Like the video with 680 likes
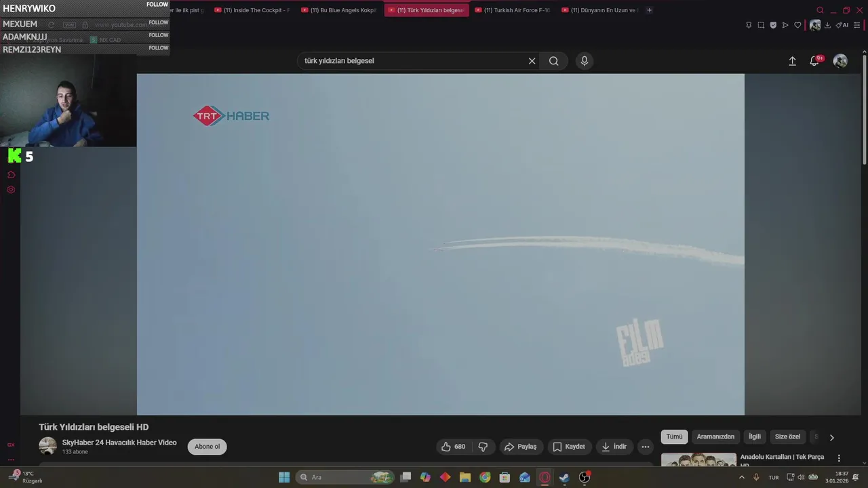Image resolution: width=868 pixels, height=488 pixels. click(x=453, y=447)
